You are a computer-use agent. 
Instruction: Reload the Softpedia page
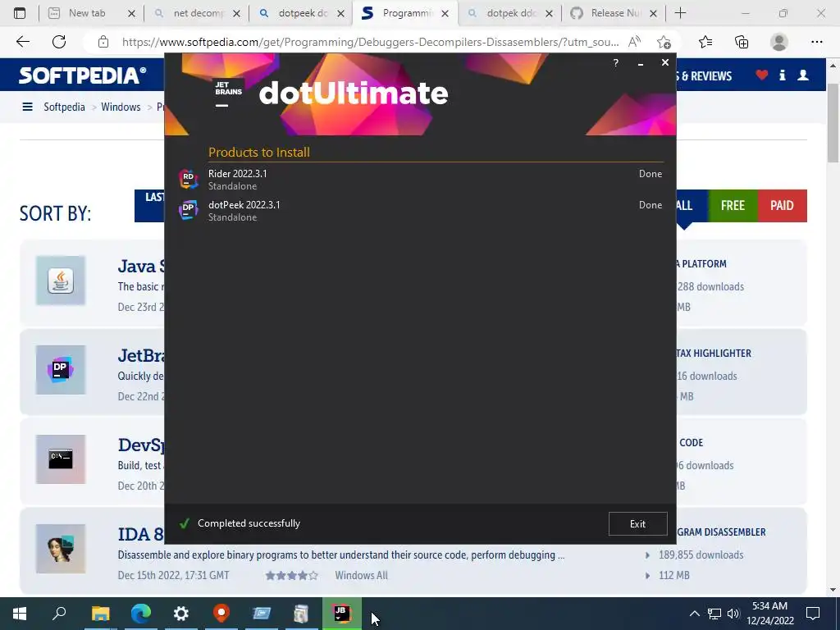click(59, 42)
